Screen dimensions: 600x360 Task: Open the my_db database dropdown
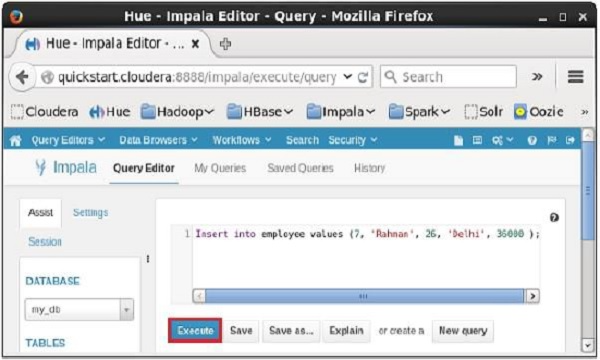pos(79,309)
